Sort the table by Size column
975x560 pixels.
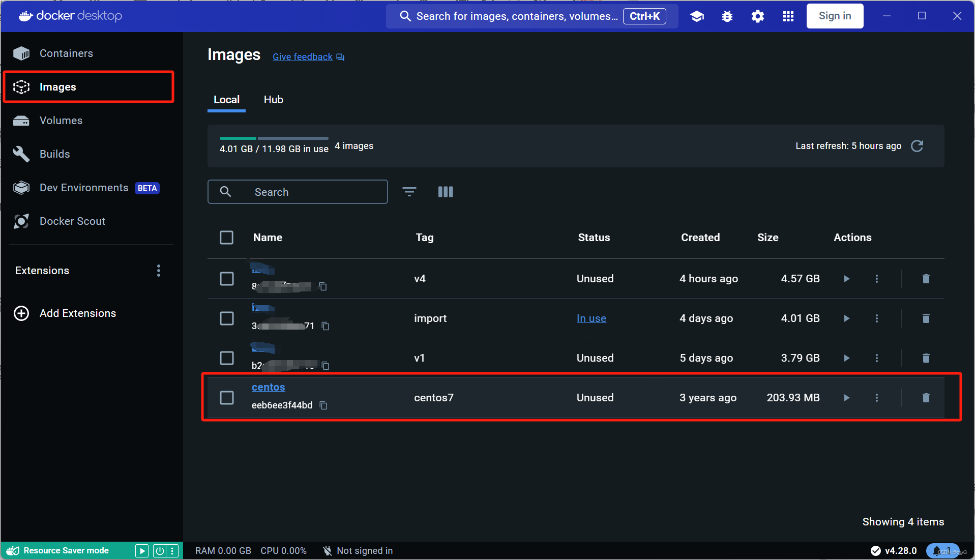[767, 238]
